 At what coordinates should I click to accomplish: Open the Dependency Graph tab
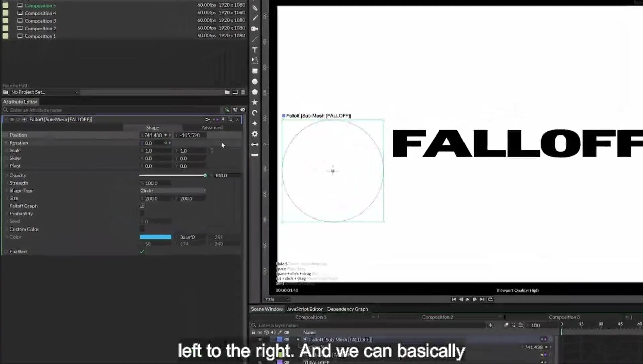[x=347, y=309]
